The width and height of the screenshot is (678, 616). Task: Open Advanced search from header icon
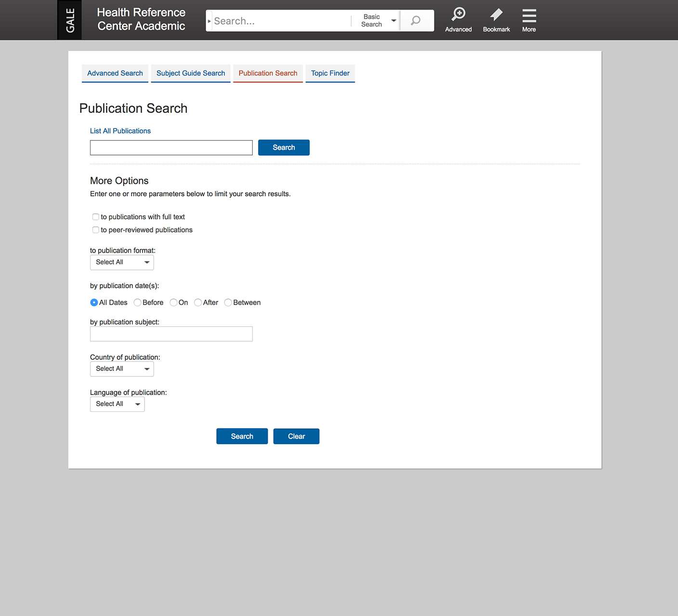458,20
